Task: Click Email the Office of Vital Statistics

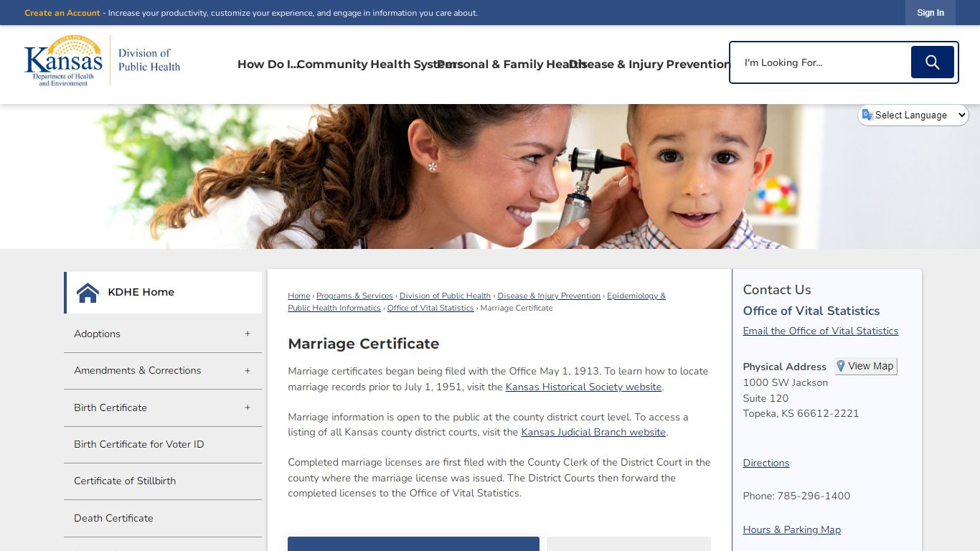Action: coord(821,331)
